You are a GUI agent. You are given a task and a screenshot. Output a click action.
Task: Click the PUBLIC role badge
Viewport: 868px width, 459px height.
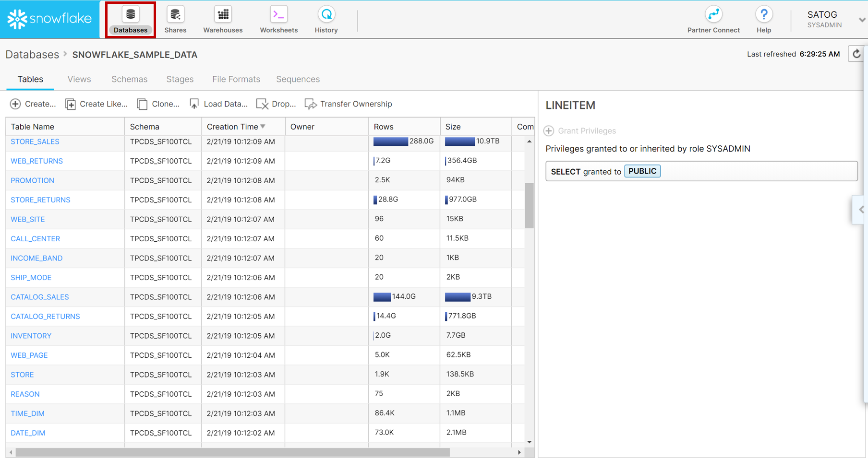point(642,171)
